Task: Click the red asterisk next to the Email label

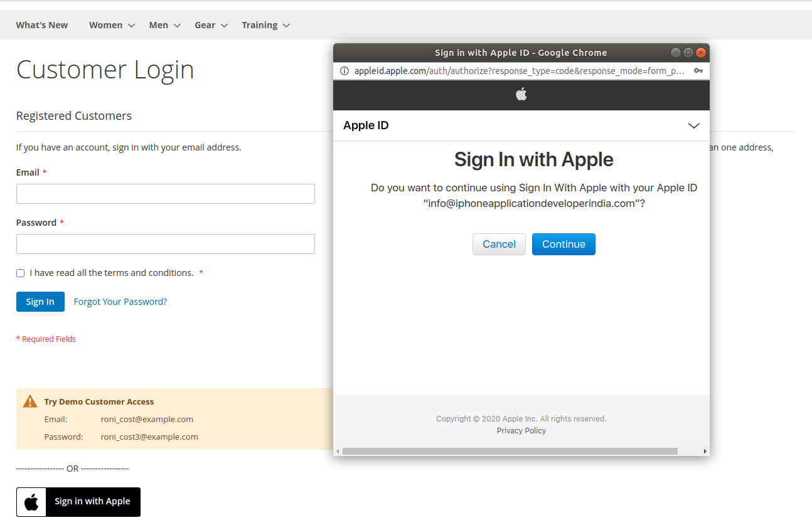Action: point(44,172)
